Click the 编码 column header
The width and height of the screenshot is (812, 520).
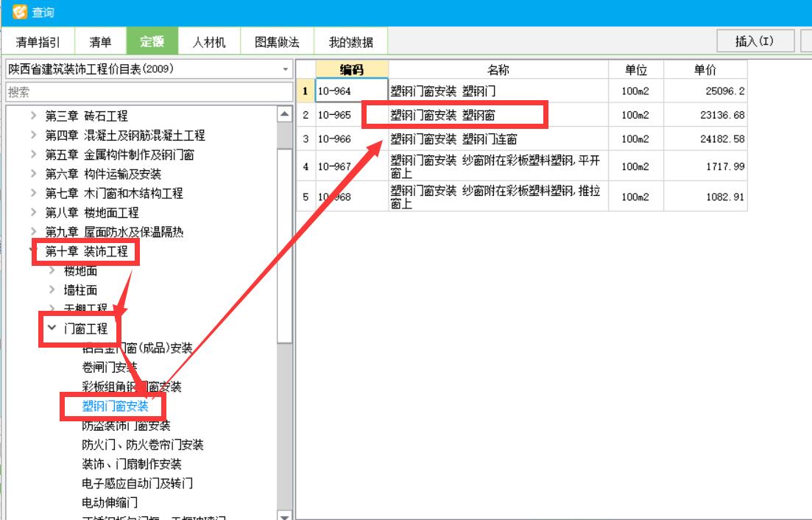(x=352, y=69)
